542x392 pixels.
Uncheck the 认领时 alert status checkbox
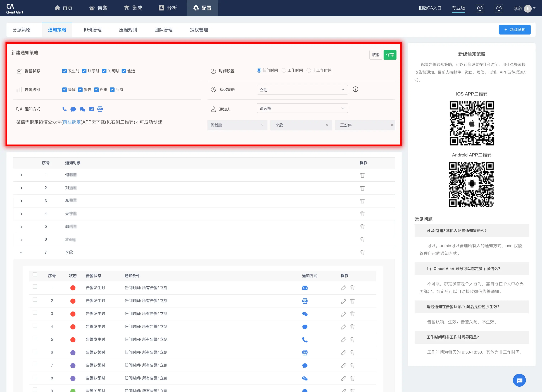coord(84,71)
